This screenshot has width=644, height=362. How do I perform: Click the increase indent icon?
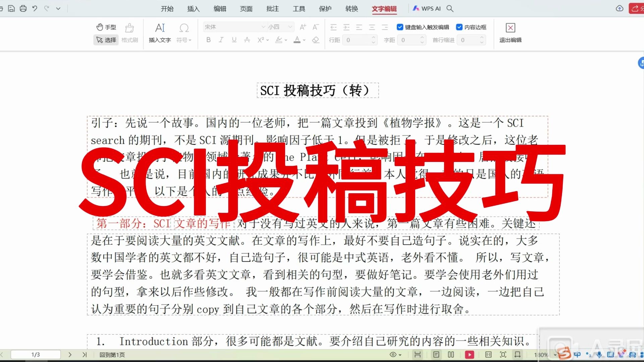346,27
